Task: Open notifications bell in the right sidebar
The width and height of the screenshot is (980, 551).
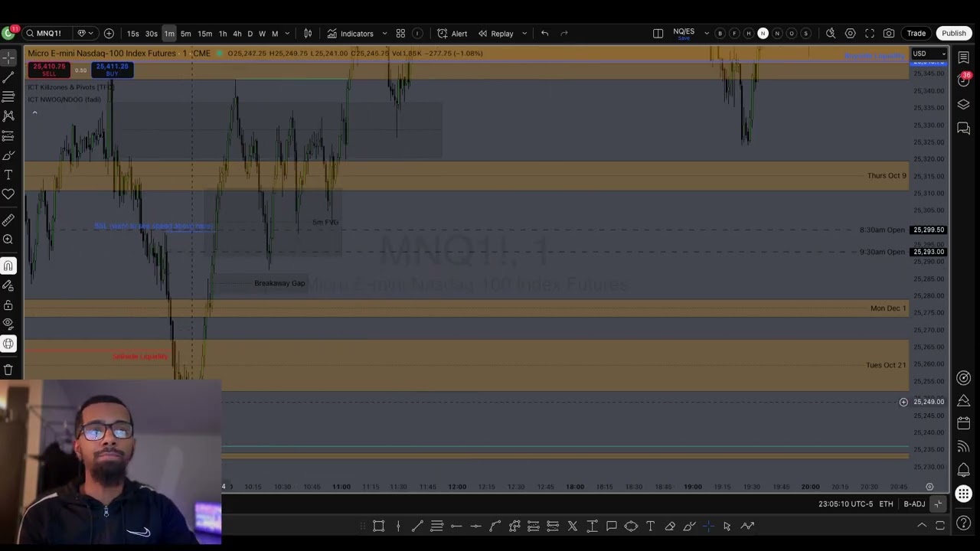Action: click(963, 470)
